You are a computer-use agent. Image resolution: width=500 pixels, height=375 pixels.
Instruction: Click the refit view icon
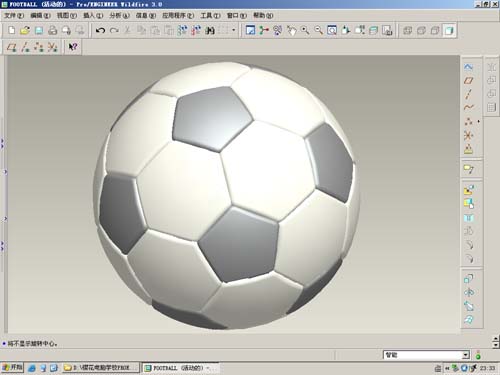pos(332,30)
